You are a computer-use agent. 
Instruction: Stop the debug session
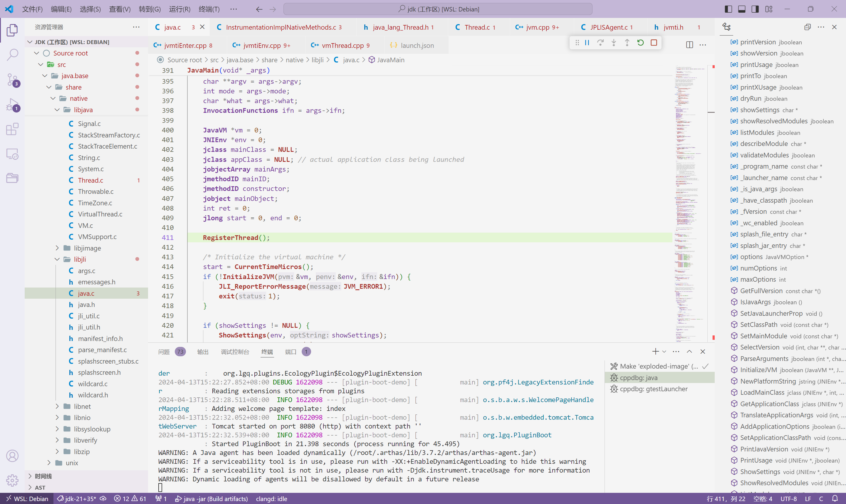tap(654, 43)
